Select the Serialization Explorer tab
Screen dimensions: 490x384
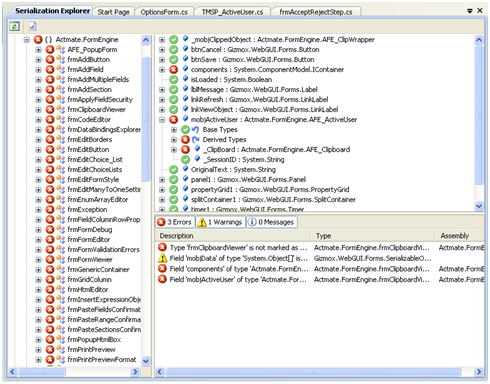(x=53, y=11)
